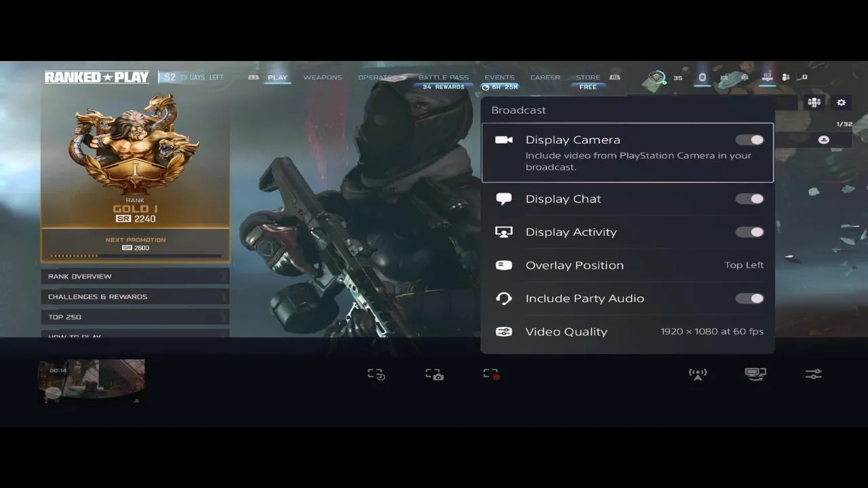The height and width of the screenshot is (488, 868).
Task: Toggle the Display Activity switch
Action: pos(749,232)
